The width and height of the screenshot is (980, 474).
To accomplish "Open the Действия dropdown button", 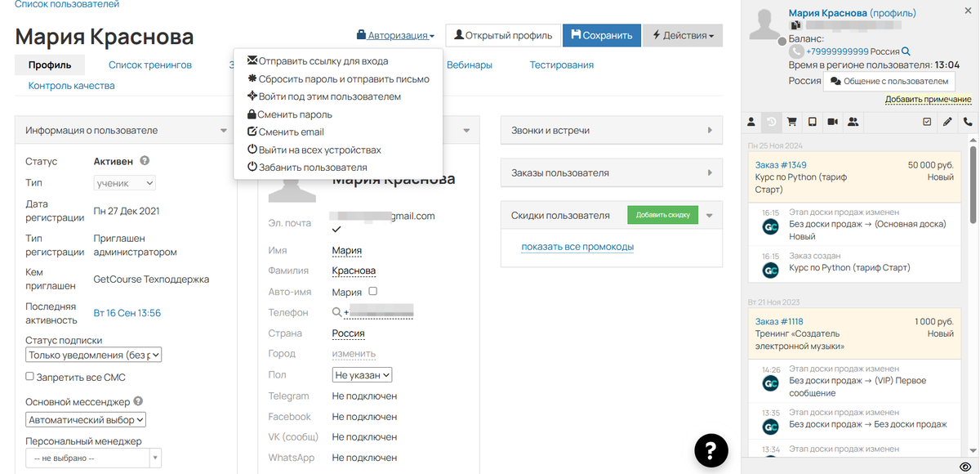I will tap(683, 35).
